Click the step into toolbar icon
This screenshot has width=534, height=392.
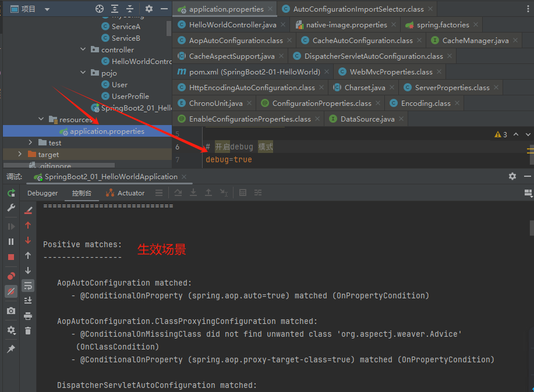193,193
